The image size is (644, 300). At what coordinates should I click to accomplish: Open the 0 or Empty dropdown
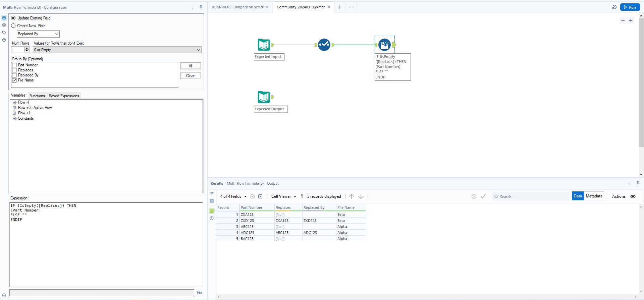117,50
